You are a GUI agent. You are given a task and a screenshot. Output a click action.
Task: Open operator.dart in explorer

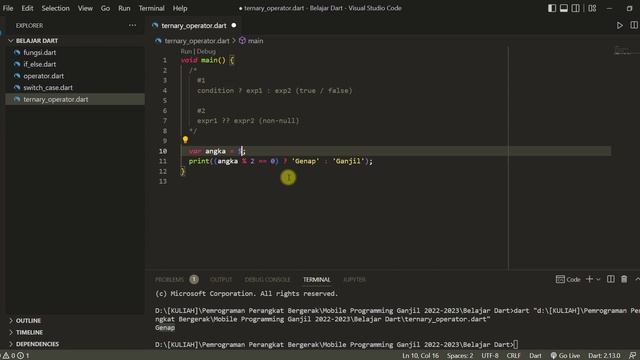point(44,76)
